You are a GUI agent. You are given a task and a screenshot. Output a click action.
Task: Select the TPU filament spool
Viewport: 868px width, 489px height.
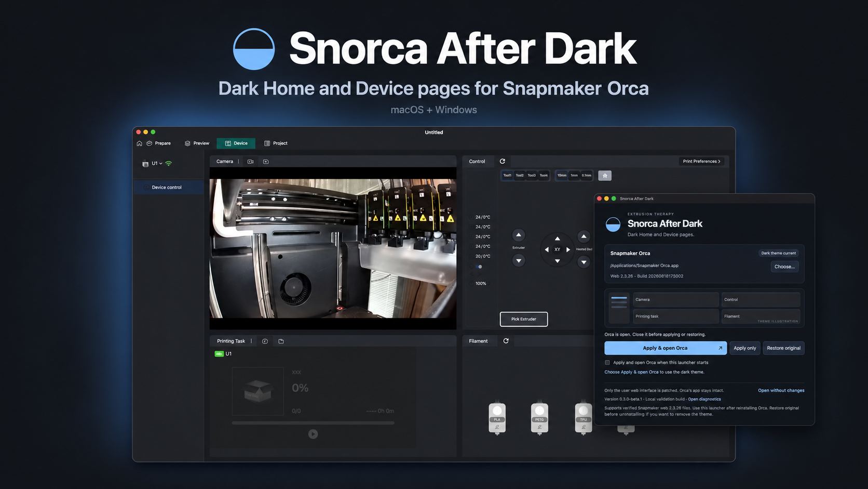[x=584, y=418]
